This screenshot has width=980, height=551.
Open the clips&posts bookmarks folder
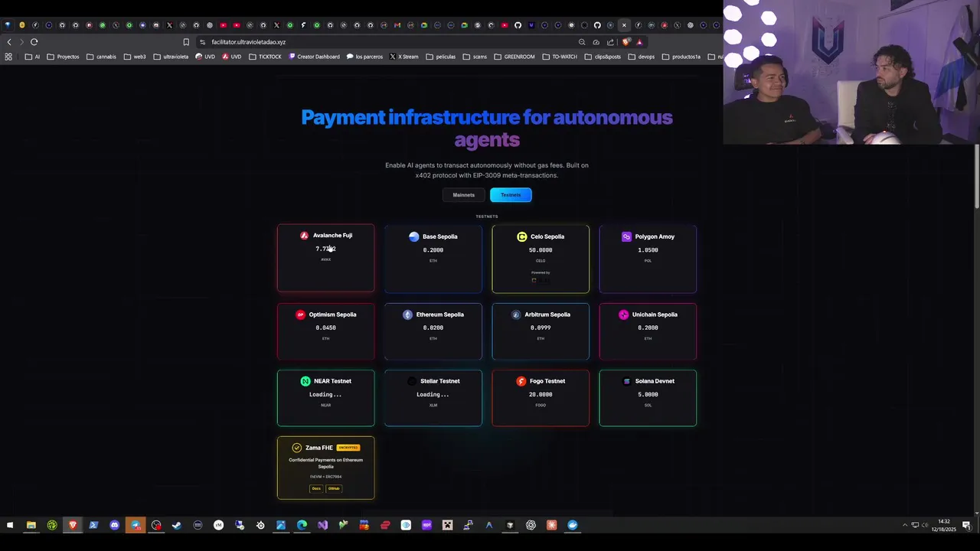point(603,57)
